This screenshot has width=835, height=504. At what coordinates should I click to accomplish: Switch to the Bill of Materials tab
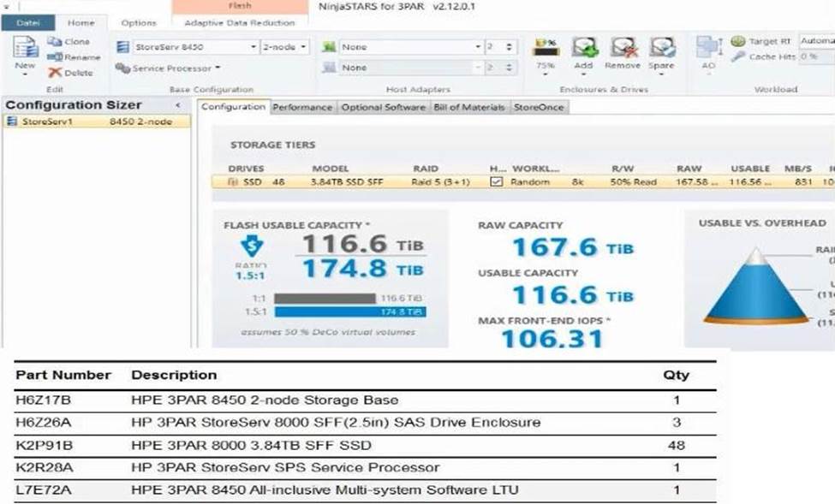468,108
